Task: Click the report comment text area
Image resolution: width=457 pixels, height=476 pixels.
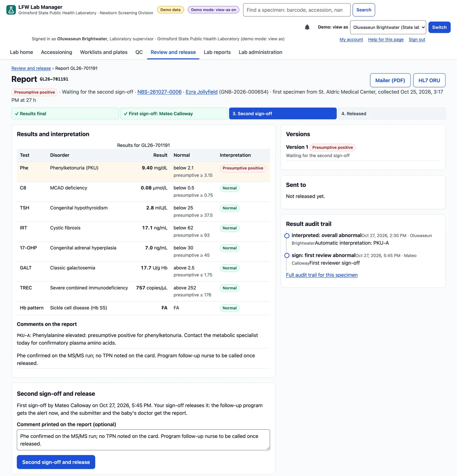Action: click(x=143, y=440)
